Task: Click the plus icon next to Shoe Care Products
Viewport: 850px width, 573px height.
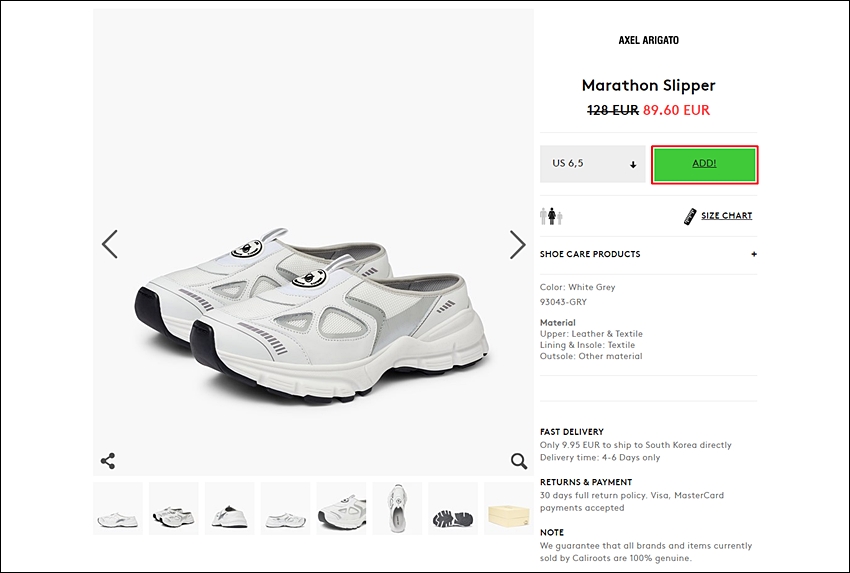Action: point(754,254)
